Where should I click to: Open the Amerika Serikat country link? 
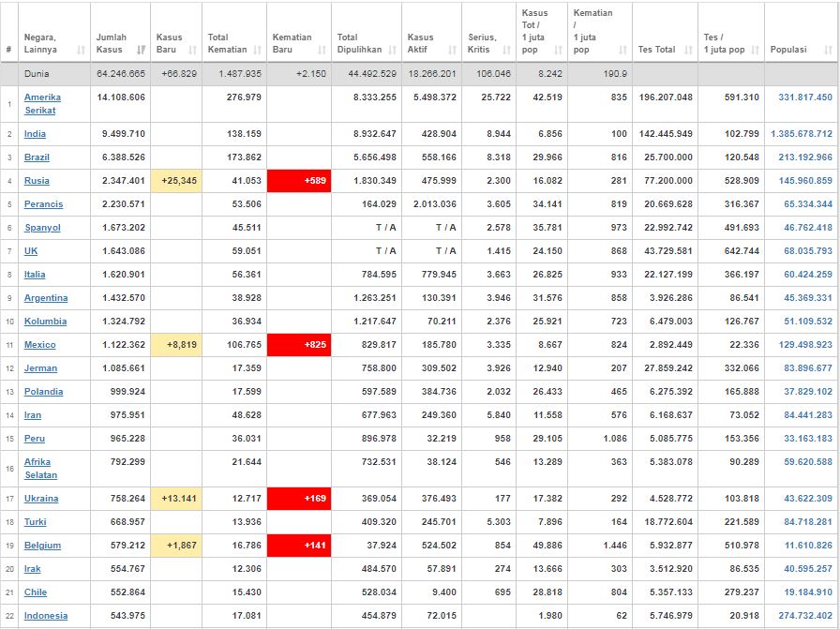click(x=42, y=104)
